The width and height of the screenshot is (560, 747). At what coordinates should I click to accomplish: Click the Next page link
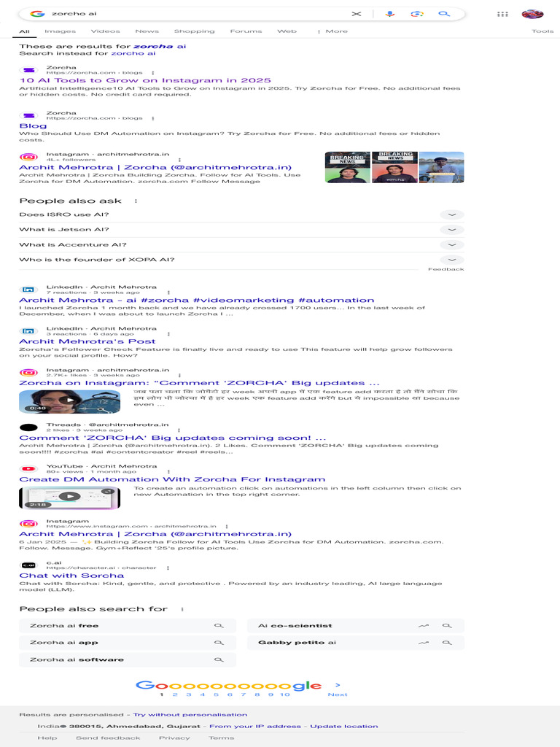338,694
